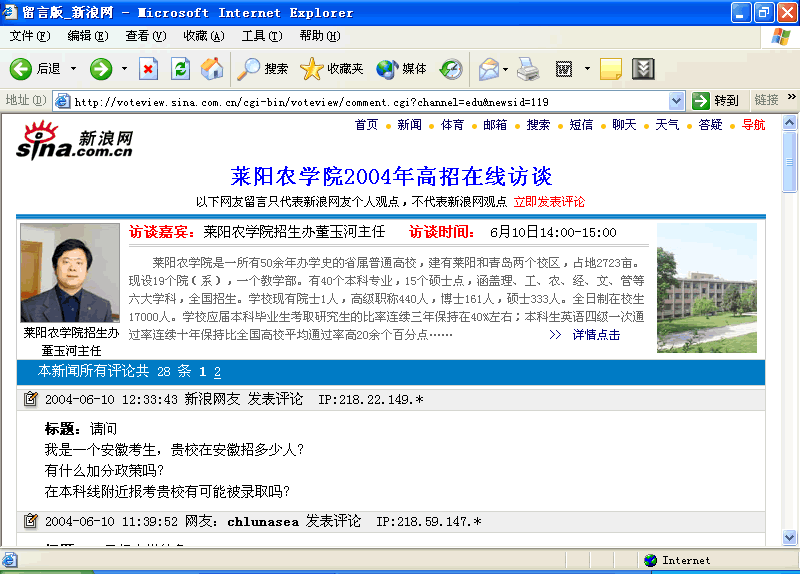Image resolution: width=800 pixels, height=574 pixels.
Task: Click the comment icon for 11:39:52 post
Action: pos(31,520)
